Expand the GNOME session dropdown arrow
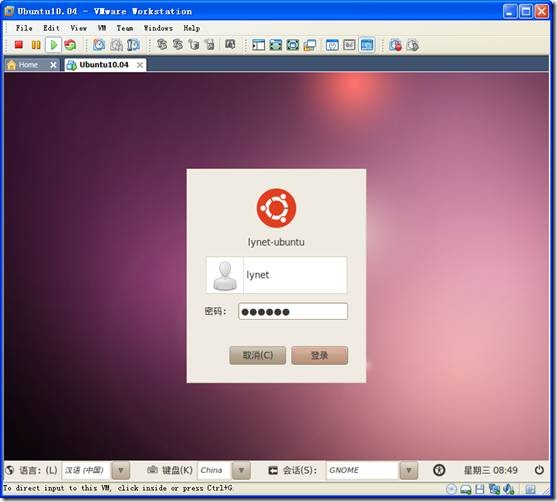The width and height of the screenshot is (557, 502). [409, 470]
